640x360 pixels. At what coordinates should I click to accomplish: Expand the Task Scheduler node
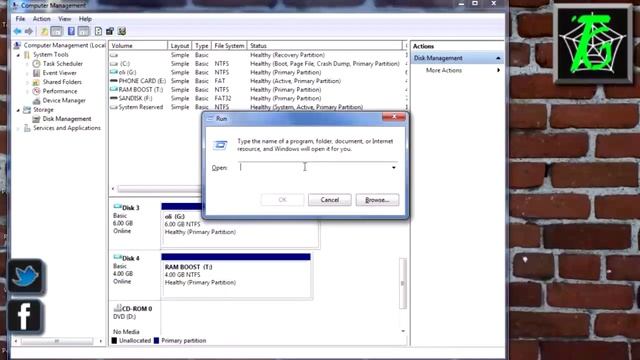pos(28,64)
